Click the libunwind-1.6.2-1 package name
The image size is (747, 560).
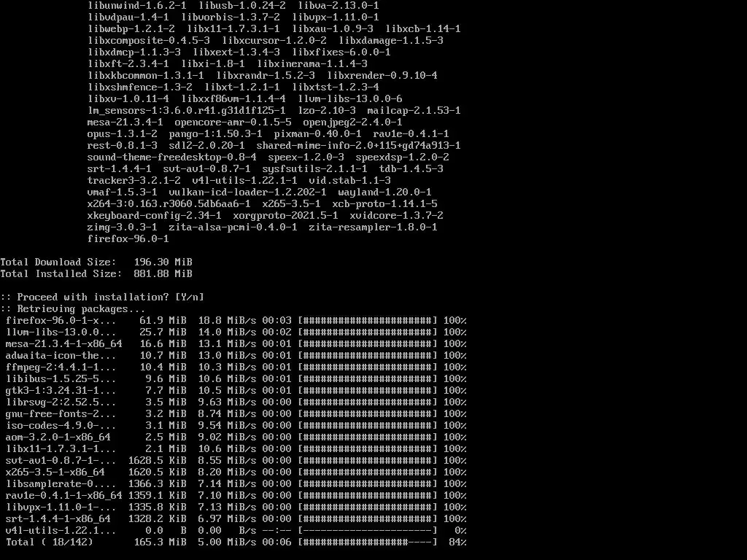137,6
